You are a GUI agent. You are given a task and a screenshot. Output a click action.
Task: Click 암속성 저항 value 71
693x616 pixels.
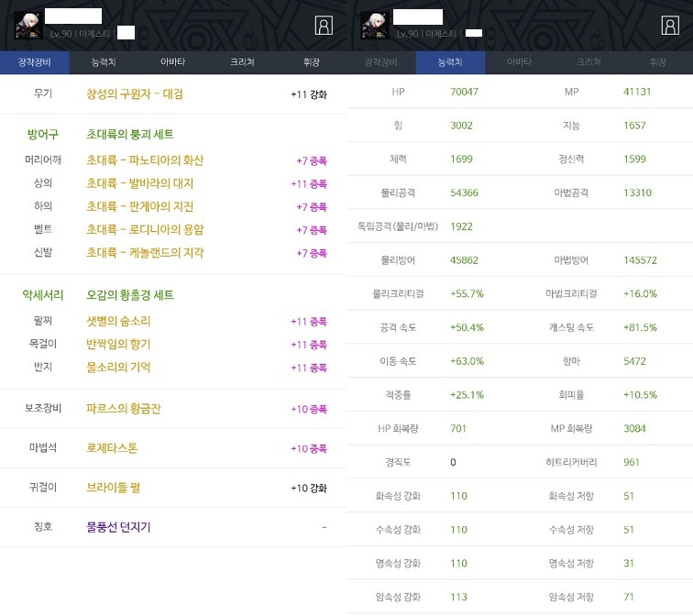[x=629, y=597]
